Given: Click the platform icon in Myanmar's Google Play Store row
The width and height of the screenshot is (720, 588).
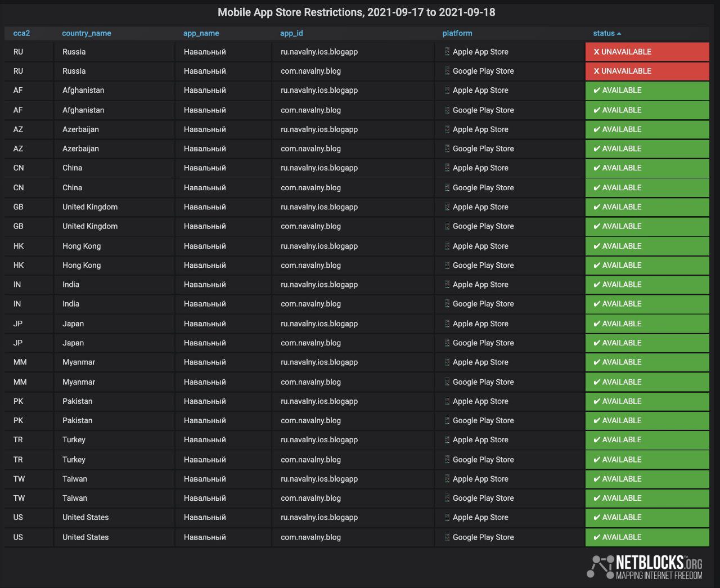Looking at the screenshot, I should click(x=447, y=382).
